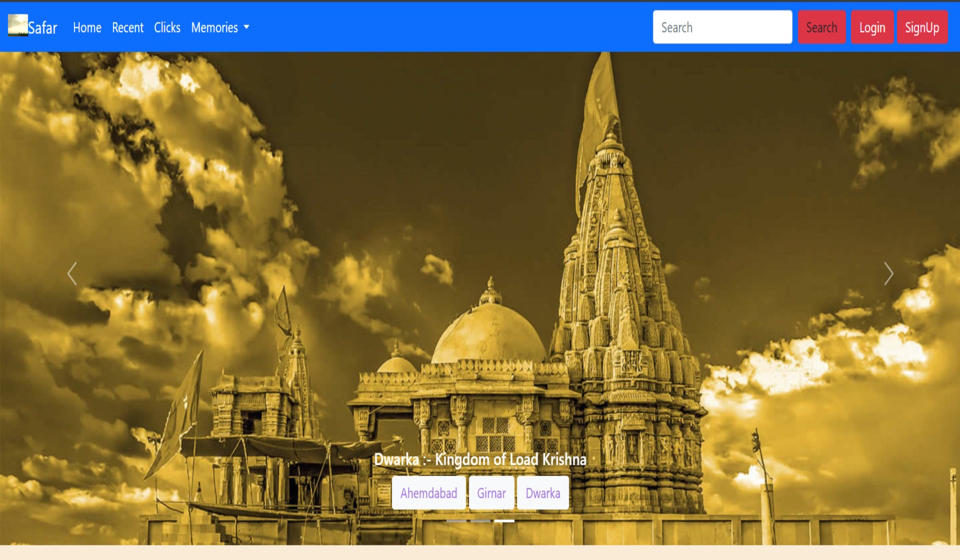Open the Dwarka destination button

point(543,493)
